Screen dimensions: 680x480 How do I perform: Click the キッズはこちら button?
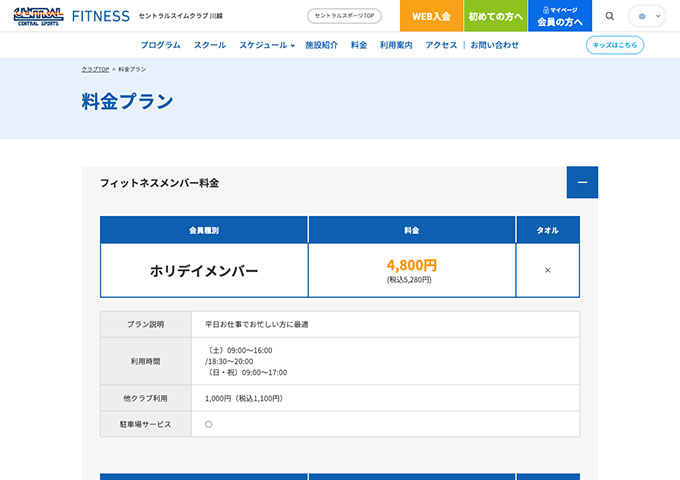[615, 45]
